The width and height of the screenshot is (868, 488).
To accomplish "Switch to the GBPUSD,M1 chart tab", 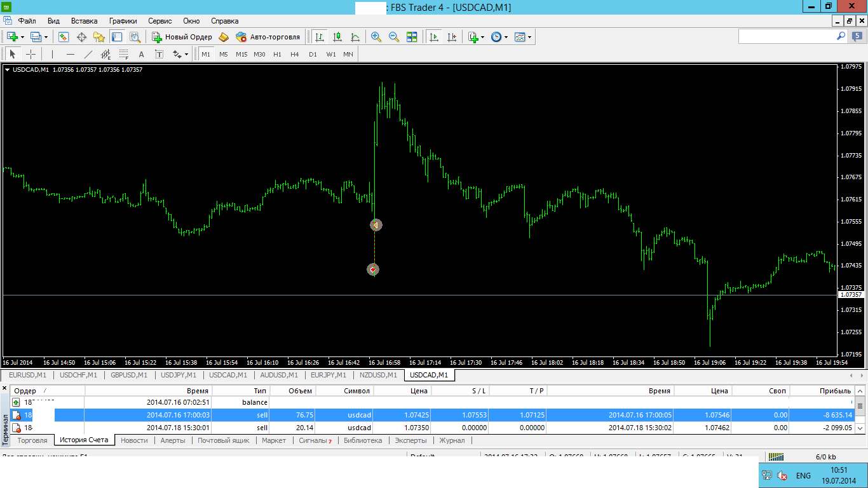I will tap(129, 375).
